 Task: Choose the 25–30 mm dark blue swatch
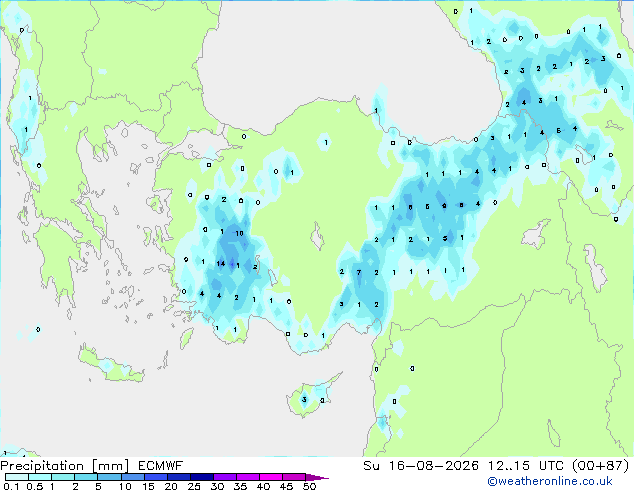(201, 477)
